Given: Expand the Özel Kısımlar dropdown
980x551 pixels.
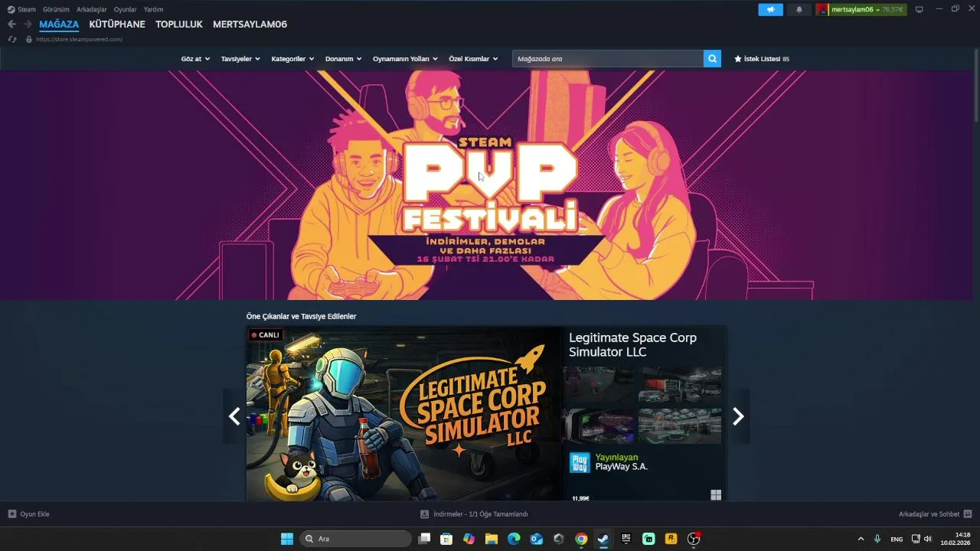Looking at the screenshot, I should (x=473, y=58).
